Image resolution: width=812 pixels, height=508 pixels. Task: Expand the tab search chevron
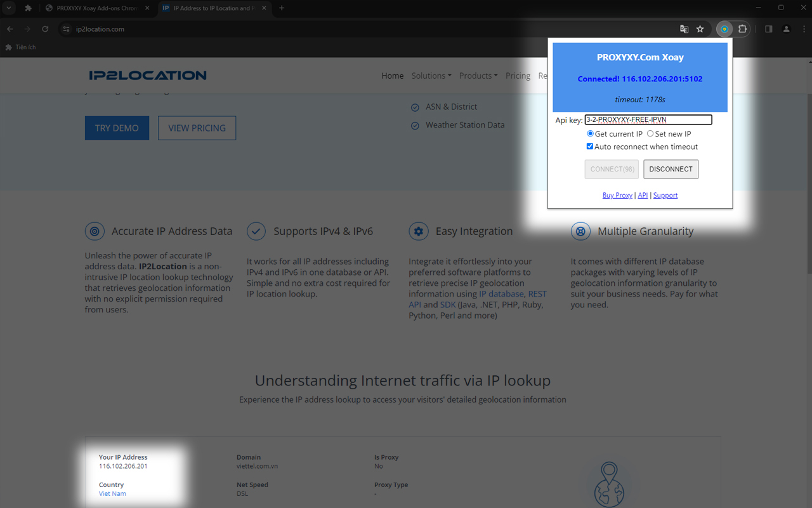pos(9,9)
